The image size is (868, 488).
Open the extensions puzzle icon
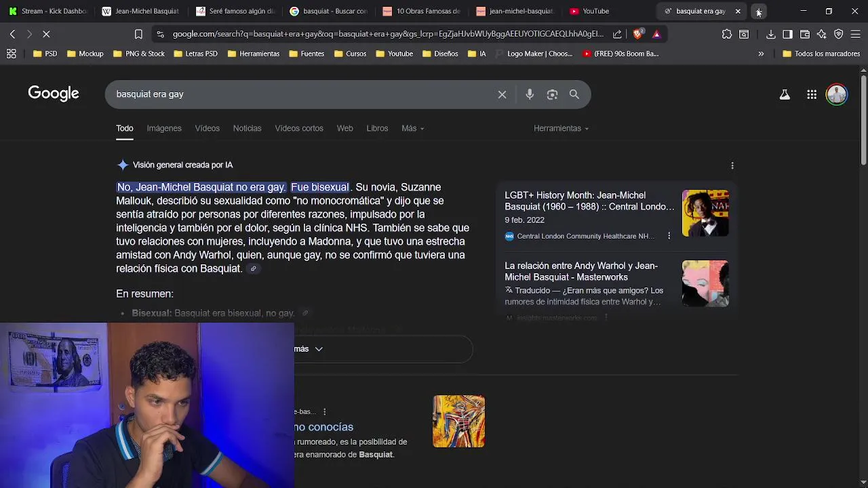coord(727,34)
